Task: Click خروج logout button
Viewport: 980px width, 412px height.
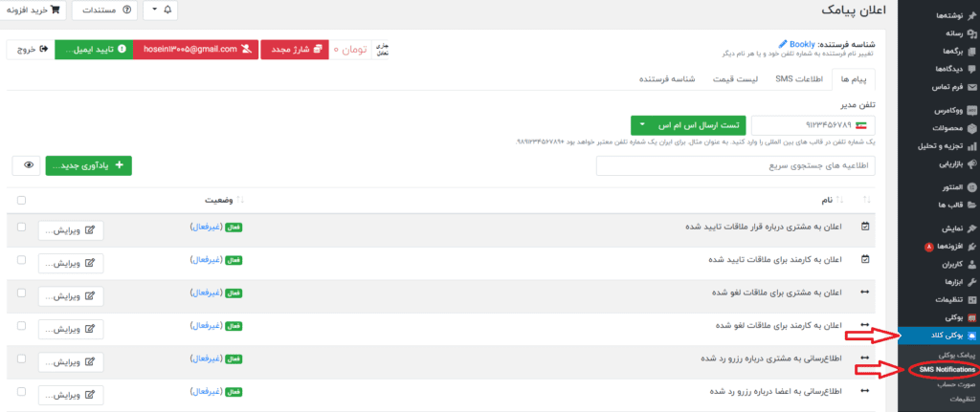Action: (32, 49)
